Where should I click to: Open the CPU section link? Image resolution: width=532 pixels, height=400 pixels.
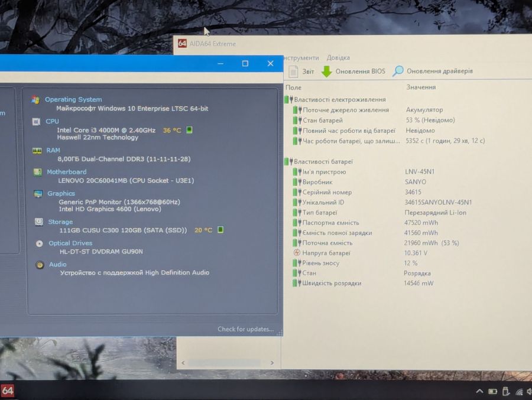[x=52, y=121]
